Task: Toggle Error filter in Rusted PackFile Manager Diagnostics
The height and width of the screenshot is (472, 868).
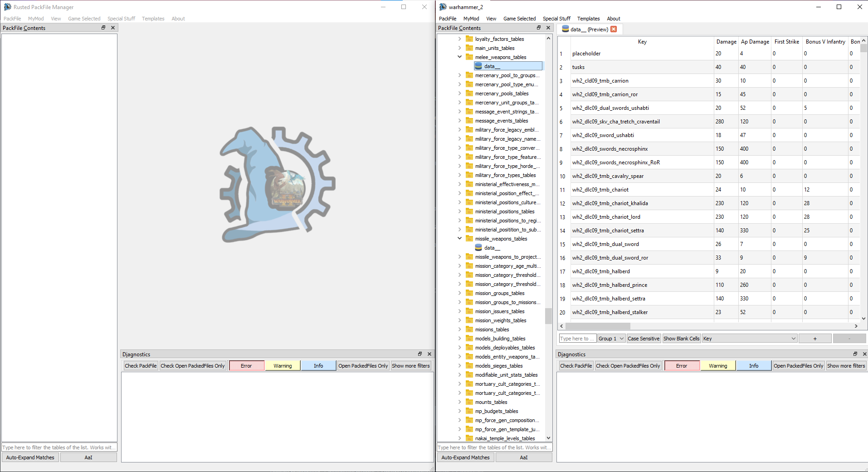Action: tap(246, 366)
